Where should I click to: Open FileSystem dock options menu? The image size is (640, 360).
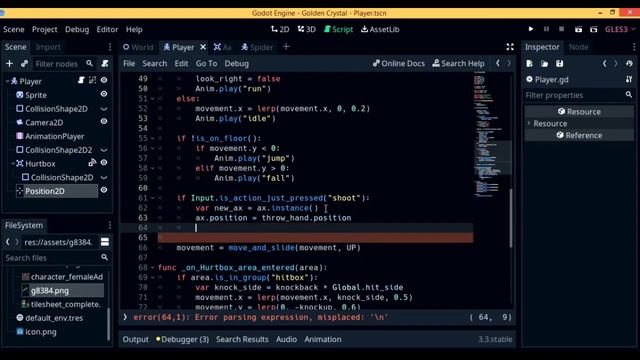click(x=109, y=225)
